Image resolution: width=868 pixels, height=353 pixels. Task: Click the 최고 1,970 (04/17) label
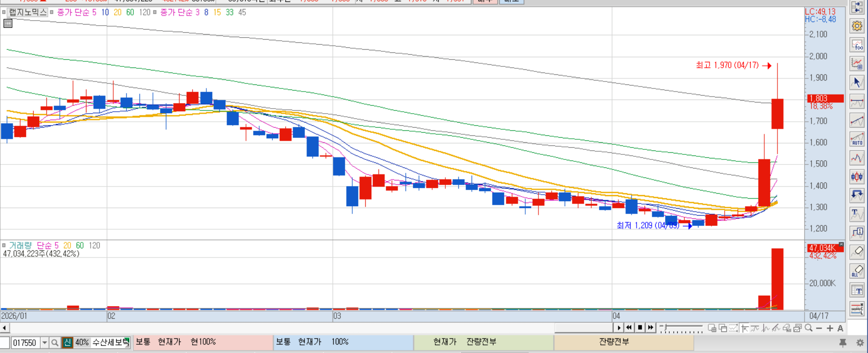tap(727, 65)
